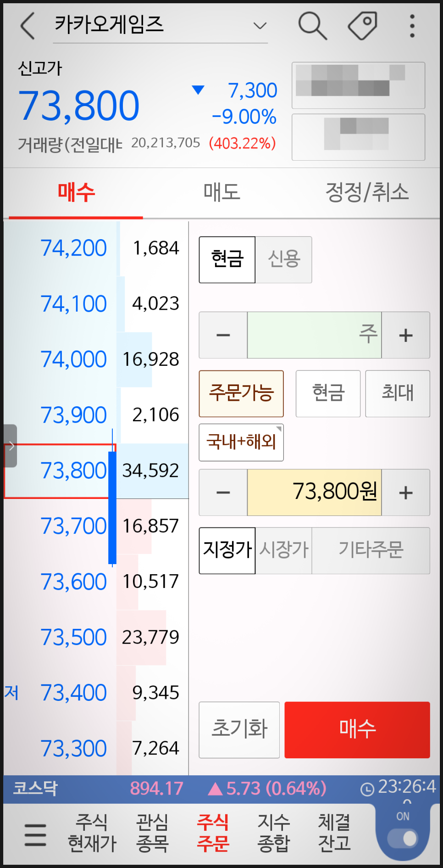Focus the quantity 주 input field
Screen dimensions: 443x868
(x=315, y=335)
